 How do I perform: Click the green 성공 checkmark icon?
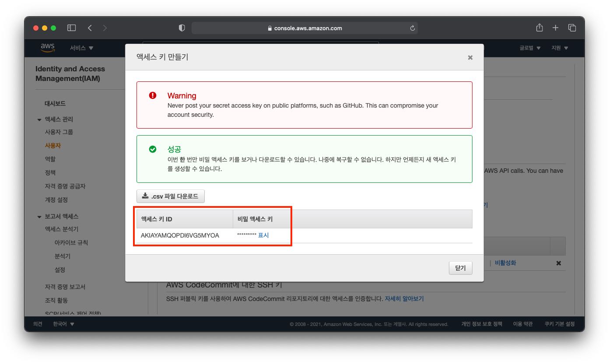pyautogui.click(x=153, y=149)
